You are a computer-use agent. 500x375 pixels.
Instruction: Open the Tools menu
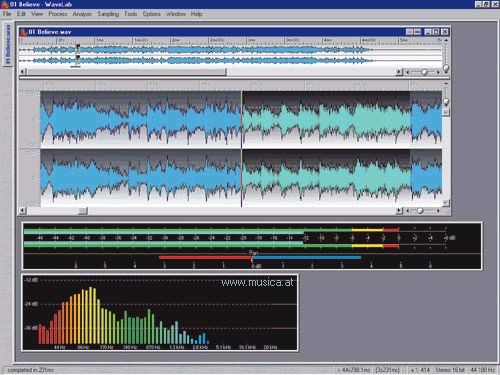click(x=131, y=14)
